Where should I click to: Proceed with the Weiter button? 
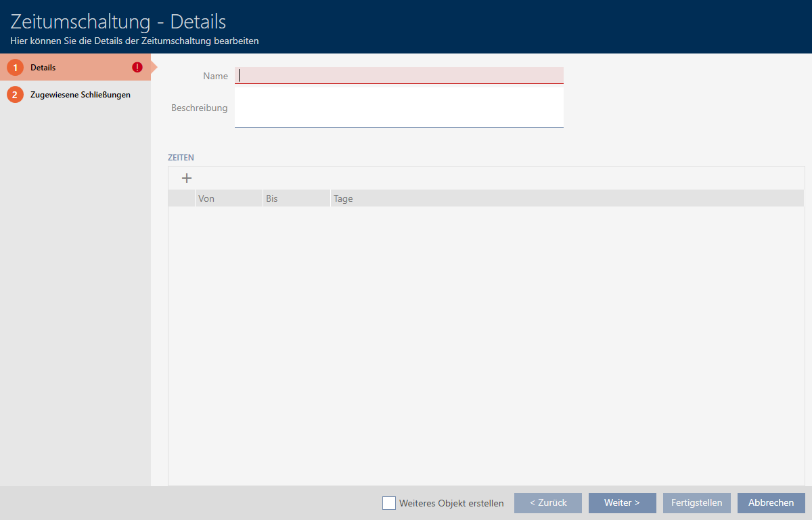pos(622,503)
